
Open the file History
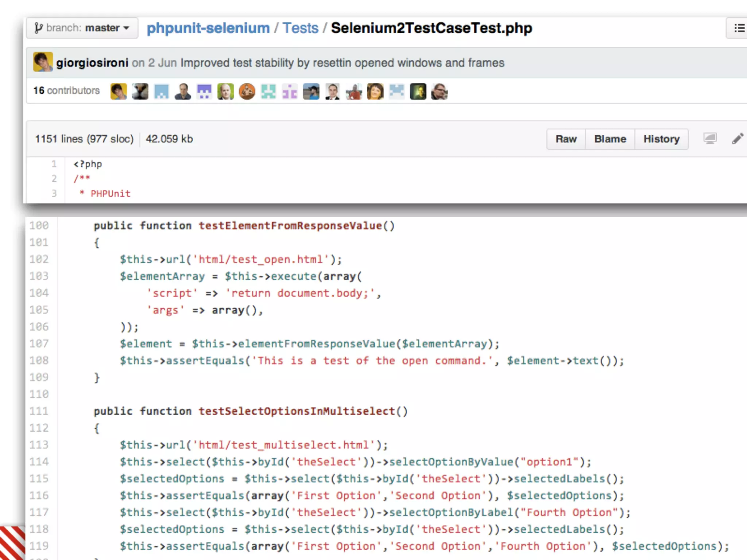tap(661, 139)
